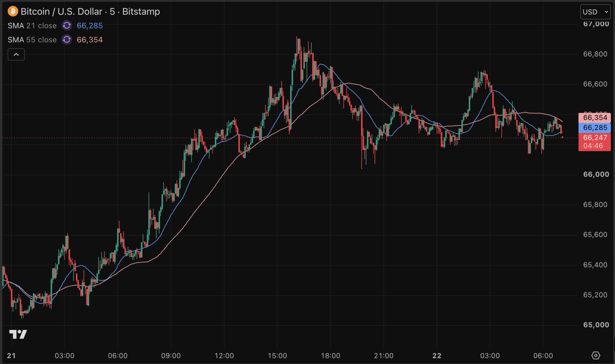
Task: Click the date 21 on time axis
Action: click(x=11, y=356)
